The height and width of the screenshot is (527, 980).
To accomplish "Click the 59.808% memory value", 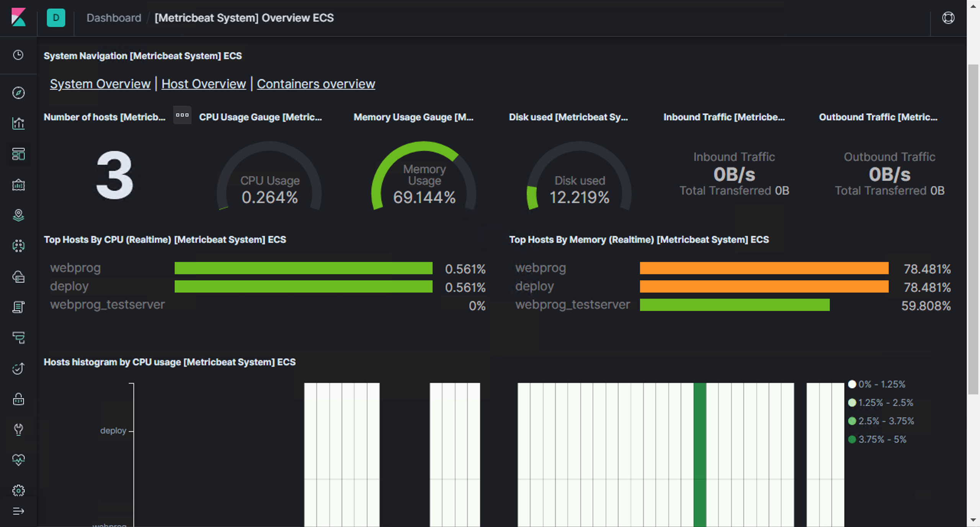I will (x=926, y=306).
